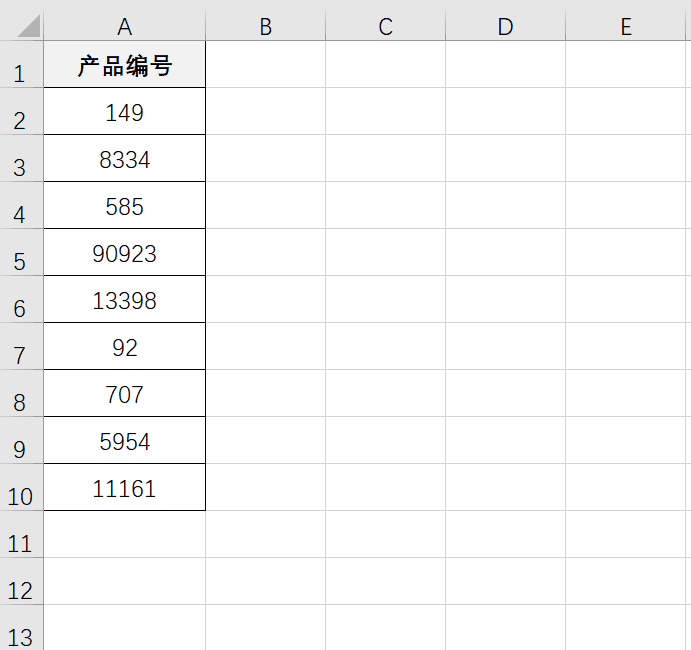This screenshot has height=650, width=691.
Task: Select column B header
Action: (266, 26)
